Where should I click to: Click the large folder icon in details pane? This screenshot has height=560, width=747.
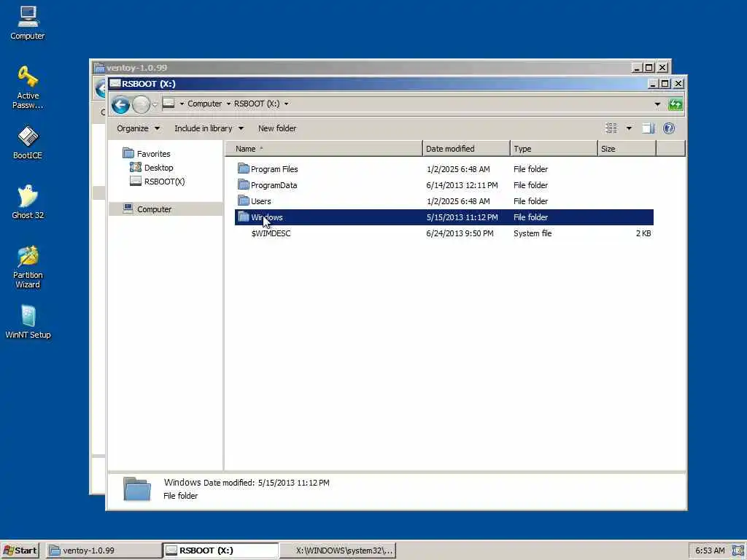[x=137, y=489]
